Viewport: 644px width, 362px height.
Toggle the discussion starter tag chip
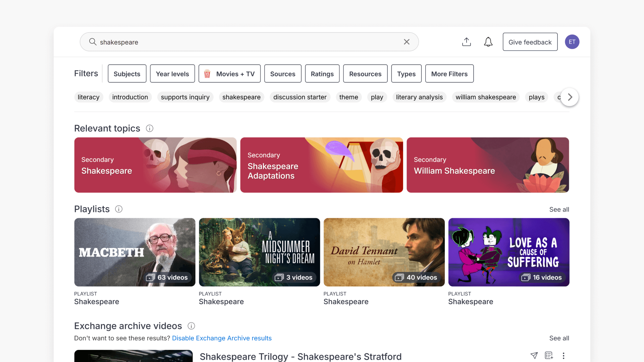[300, 97]
